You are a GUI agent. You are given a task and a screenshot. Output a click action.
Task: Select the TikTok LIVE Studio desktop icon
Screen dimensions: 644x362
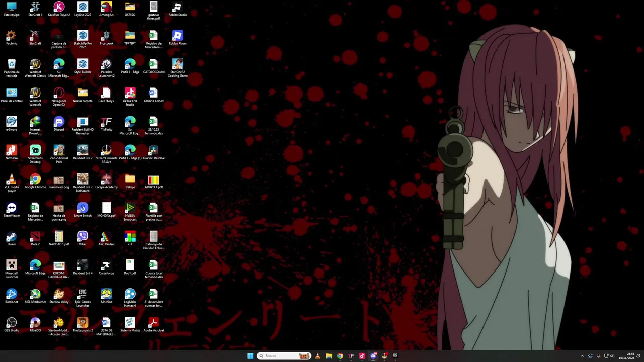click(130, 97)
